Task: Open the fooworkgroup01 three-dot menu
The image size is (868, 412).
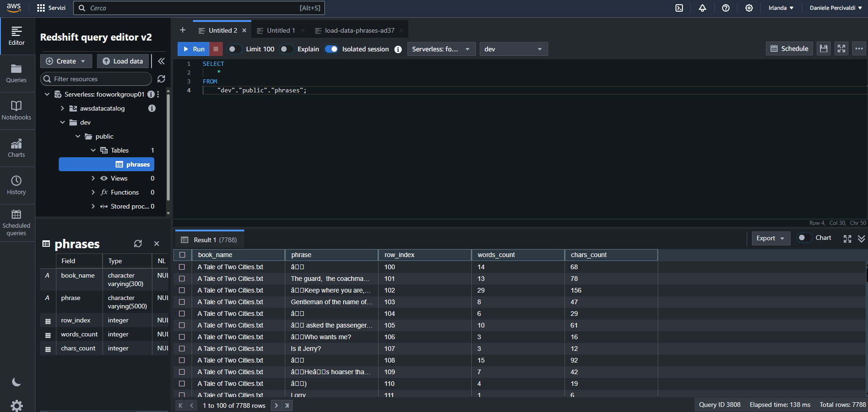Action: (x=158, y=94)
